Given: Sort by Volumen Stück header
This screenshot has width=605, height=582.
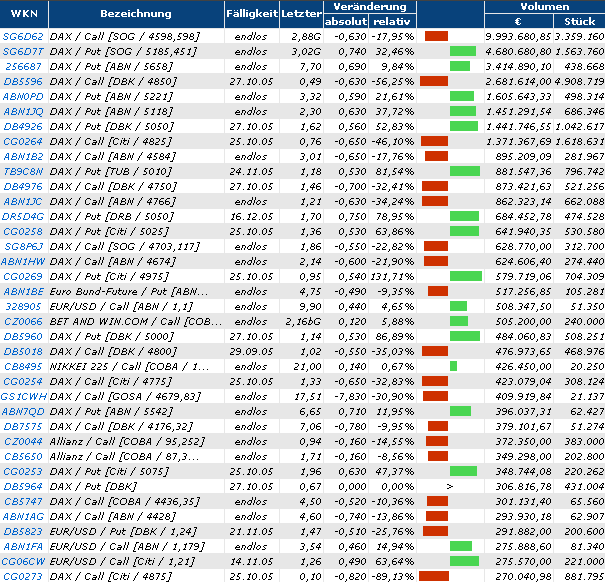Looking at the screenshot, I should pos(580,22).
